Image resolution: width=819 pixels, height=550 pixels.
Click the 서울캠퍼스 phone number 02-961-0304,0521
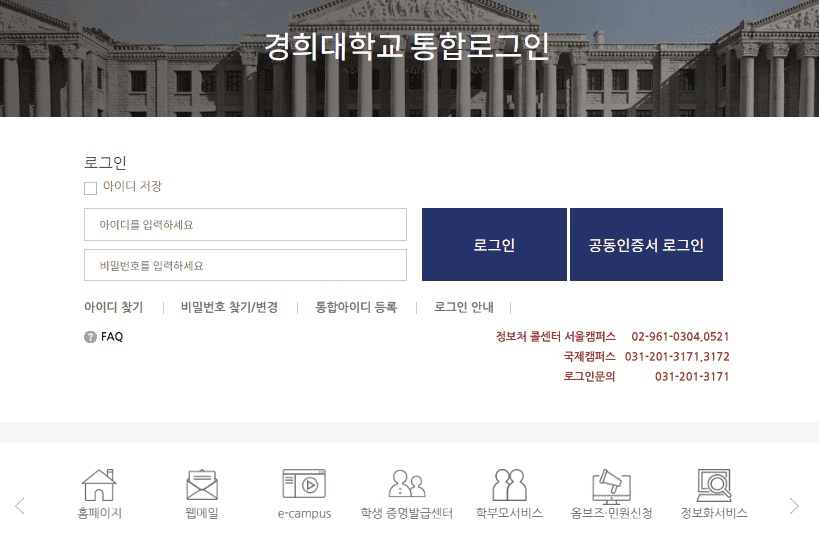(680, 336)
